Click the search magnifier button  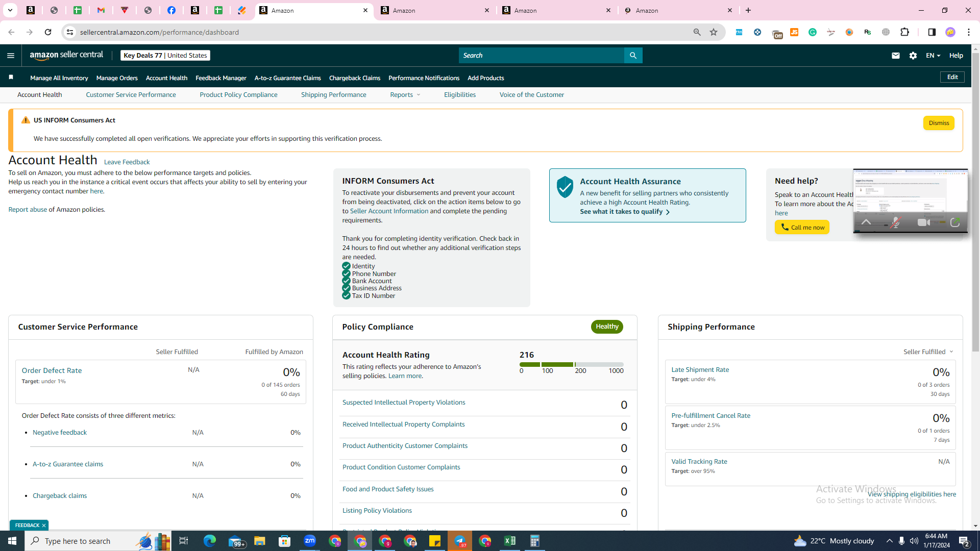(x=633, y=56)
